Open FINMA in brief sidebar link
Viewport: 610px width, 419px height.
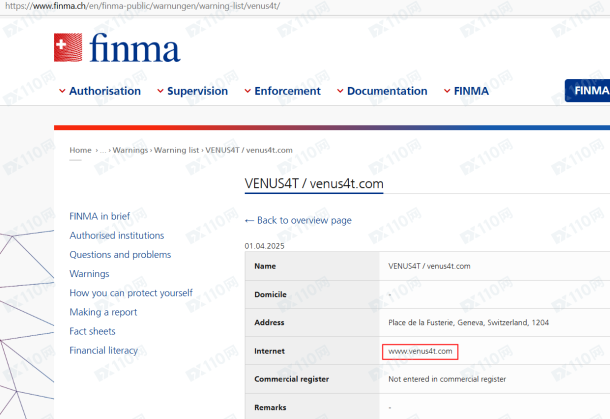click(100, 216)
